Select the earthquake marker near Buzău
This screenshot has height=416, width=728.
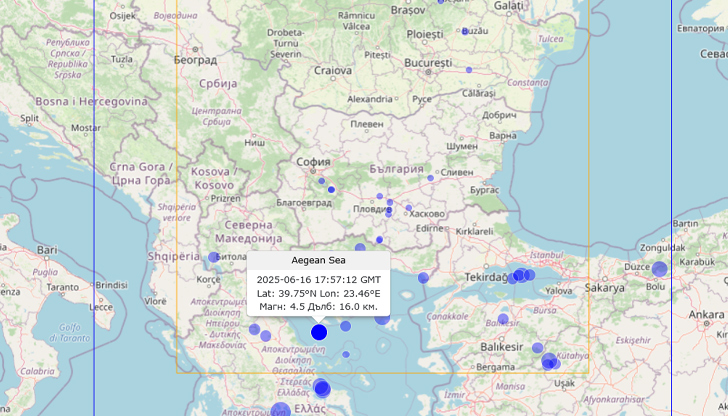pyautogui.click(x=465, y=31)
